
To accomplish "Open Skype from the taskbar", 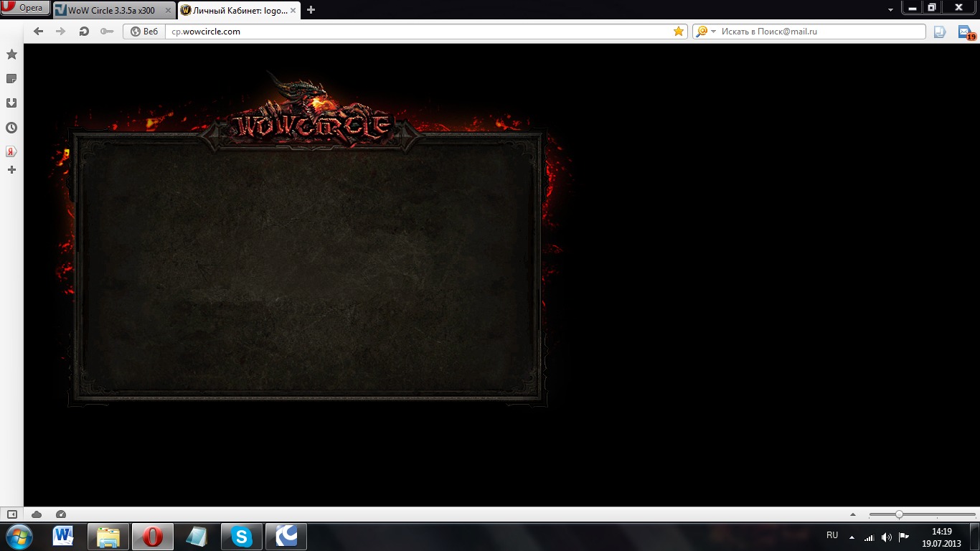I will pos(242,536).
